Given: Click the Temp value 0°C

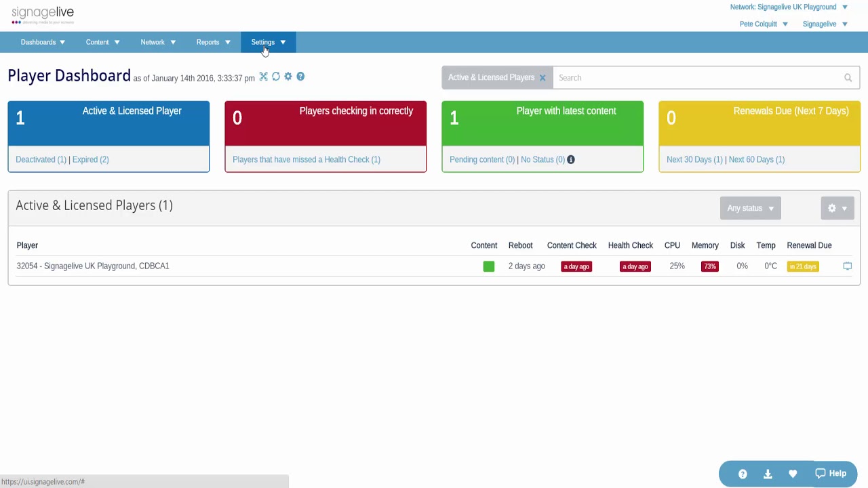Looking at the screenshot, I should click(771, 266).
